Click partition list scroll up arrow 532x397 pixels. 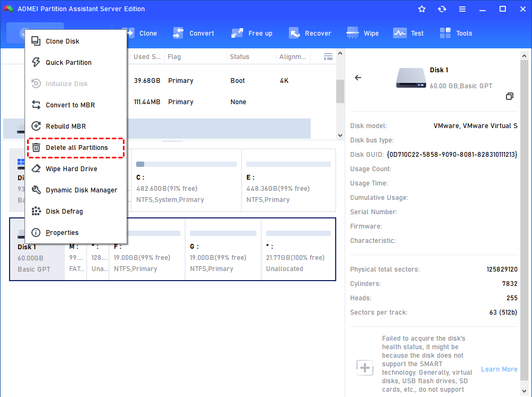pyautogui.click(x=340, y=53)
